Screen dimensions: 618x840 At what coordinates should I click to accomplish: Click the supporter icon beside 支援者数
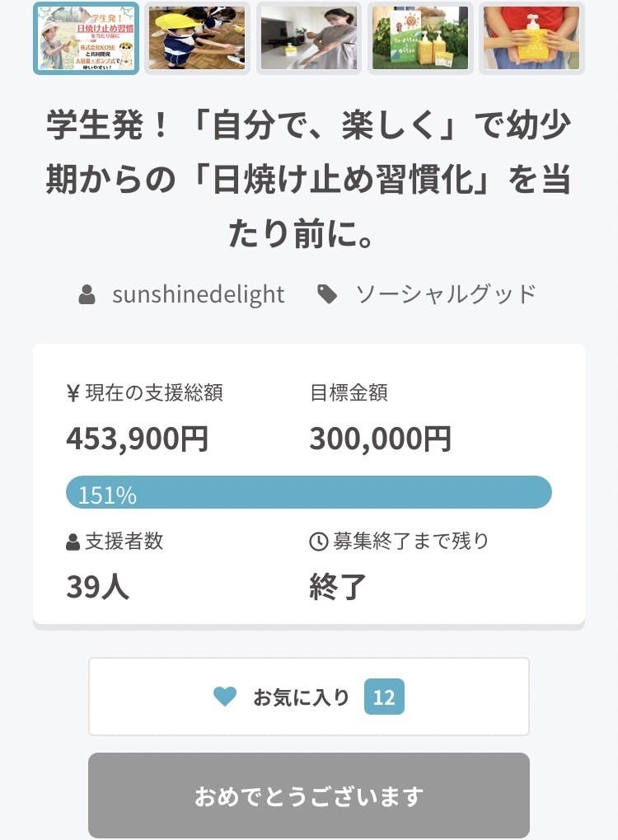[x=73, y=542]
